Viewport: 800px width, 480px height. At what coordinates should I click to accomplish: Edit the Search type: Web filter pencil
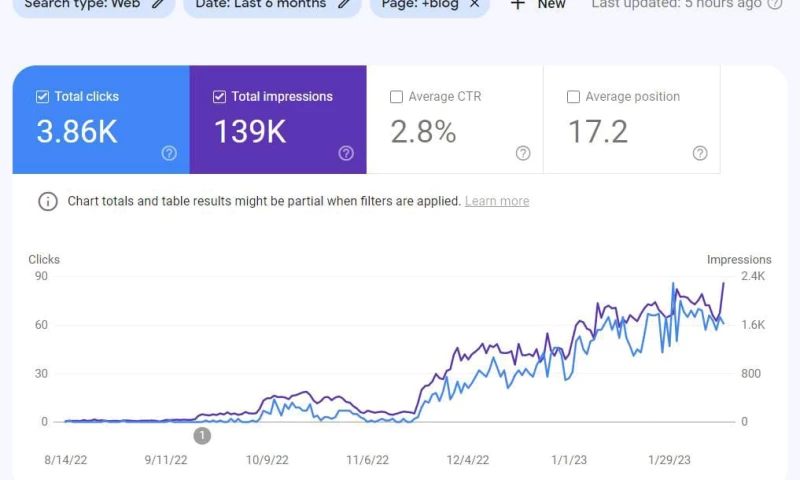tap(158, 4)
